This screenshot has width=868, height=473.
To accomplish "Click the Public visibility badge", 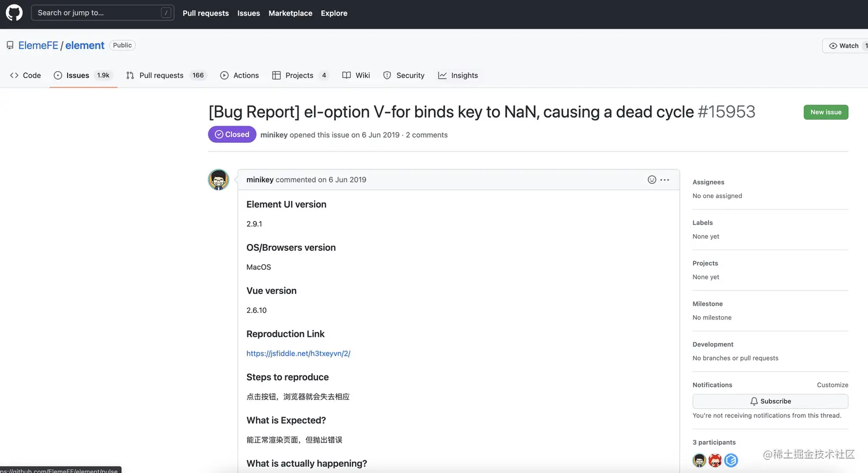I will pos(122,45).
